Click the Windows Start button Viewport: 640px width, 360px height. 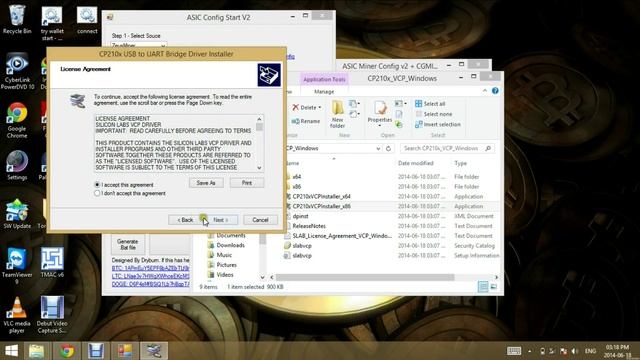(11, 351)
